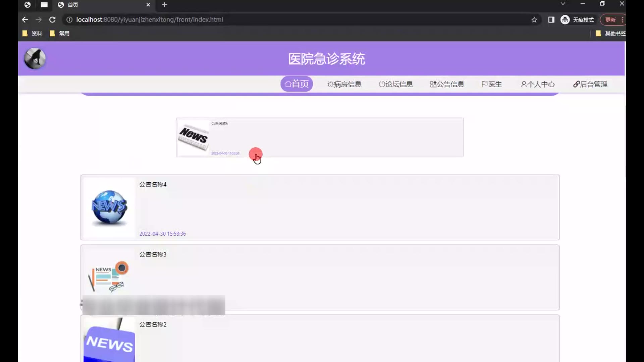Open 个人中心 navigation link
Viewport: 644px width, 362px height.
click(538, 84)
